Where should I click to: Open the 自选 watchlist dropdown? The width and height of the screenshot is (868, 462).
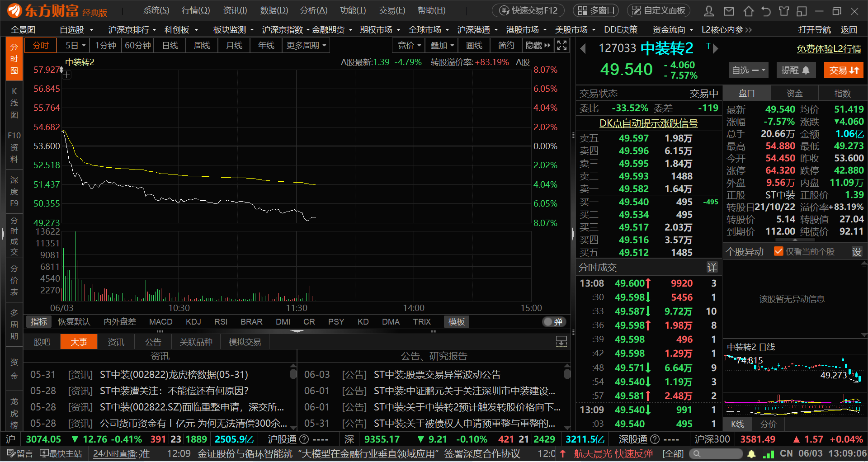pos(749,70)
